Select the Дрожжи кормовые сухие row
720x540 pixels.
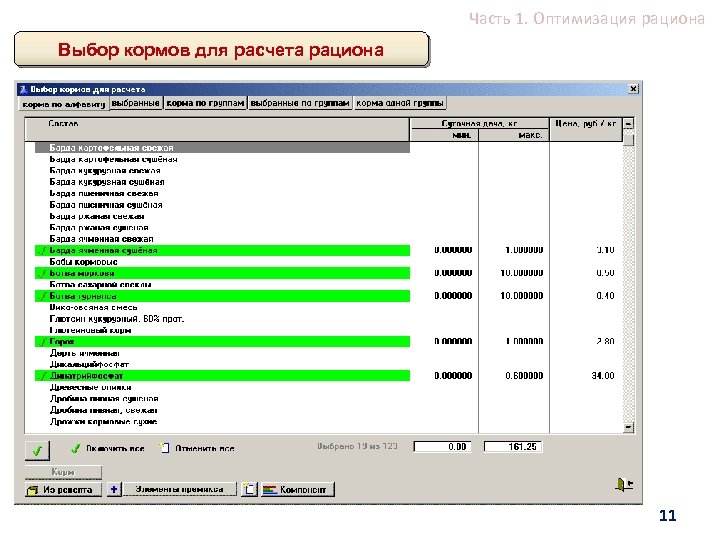coord(222,422)
